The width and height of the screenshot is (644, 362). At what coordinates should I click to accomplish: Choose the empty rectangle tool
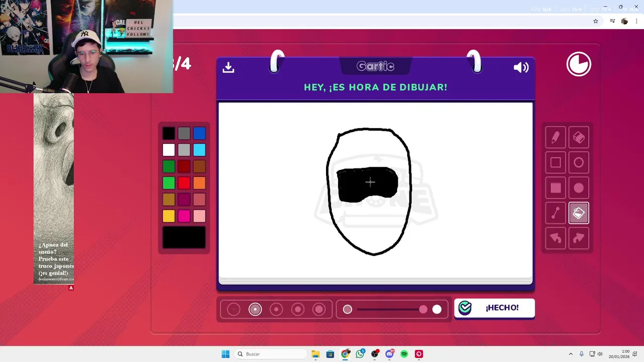[x=555, y=162]
